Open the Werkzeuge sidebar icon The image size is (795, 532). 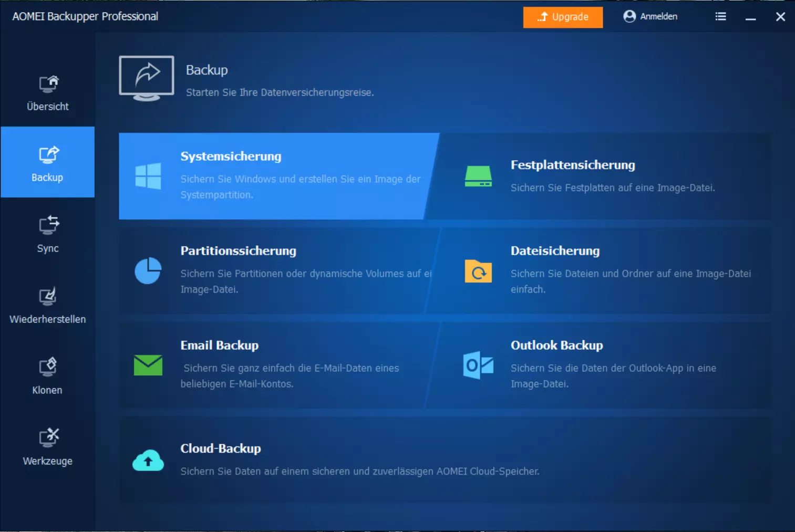click(48, 437)
